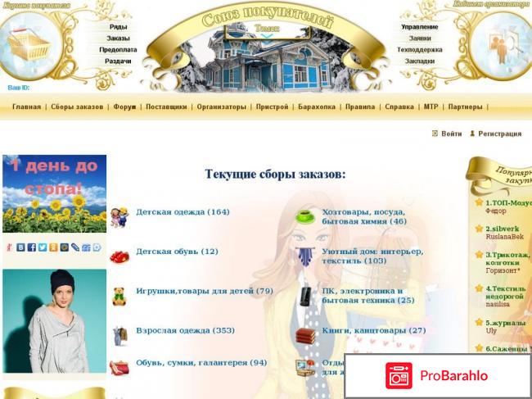Viewport: 532px width, 399px height.
Task: Open the Заявки header link
Action: (420, 39)
